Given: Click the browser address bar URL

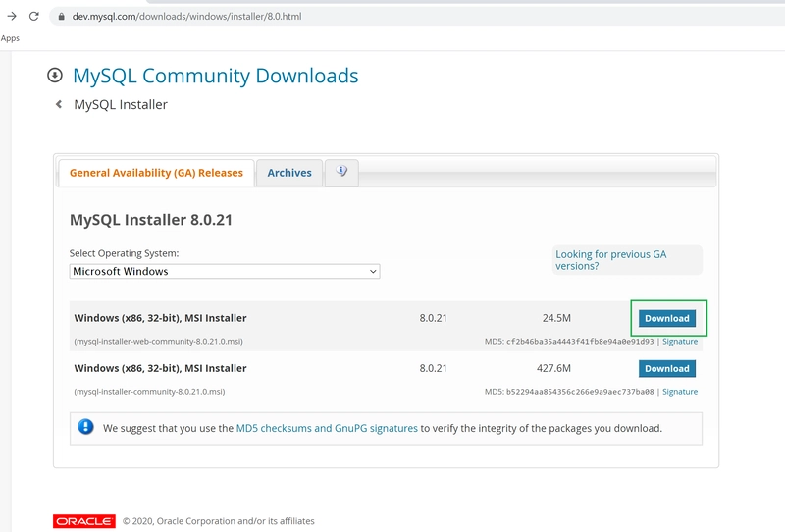Looking at the screenshot, I should click(x=186, y=16).
